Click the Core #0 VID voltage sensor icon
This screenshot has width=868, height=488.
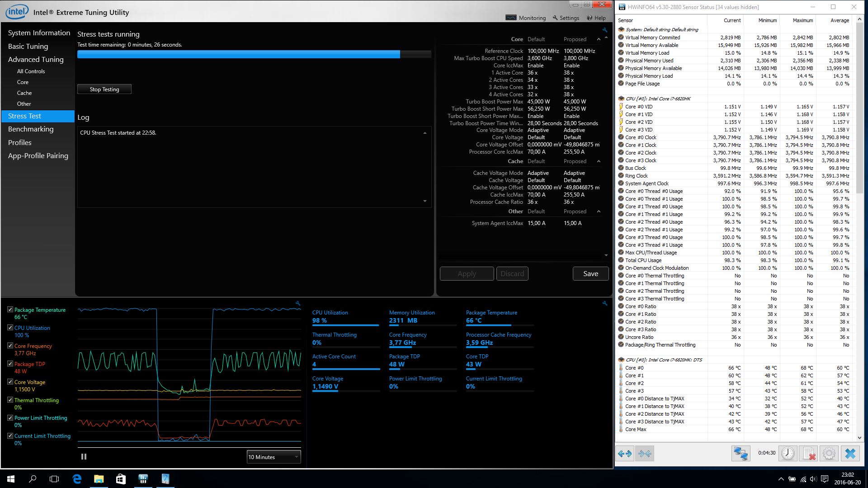click(621, 107)
